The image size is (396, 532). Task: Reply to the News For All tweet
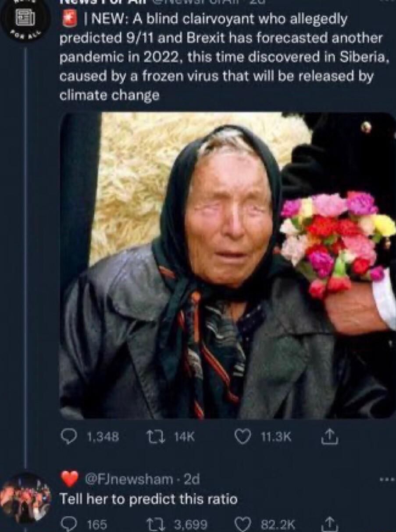click(71, 436)
